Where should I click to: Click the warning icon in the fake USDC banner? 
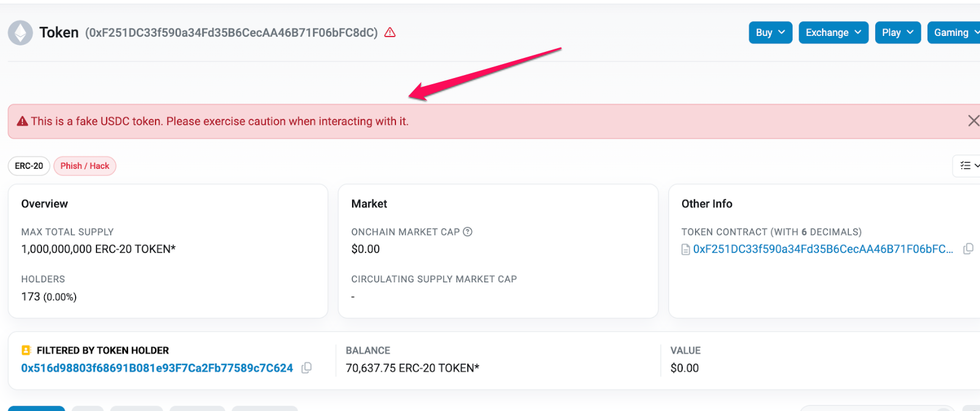pyautogui.click(x=21, y=121)
